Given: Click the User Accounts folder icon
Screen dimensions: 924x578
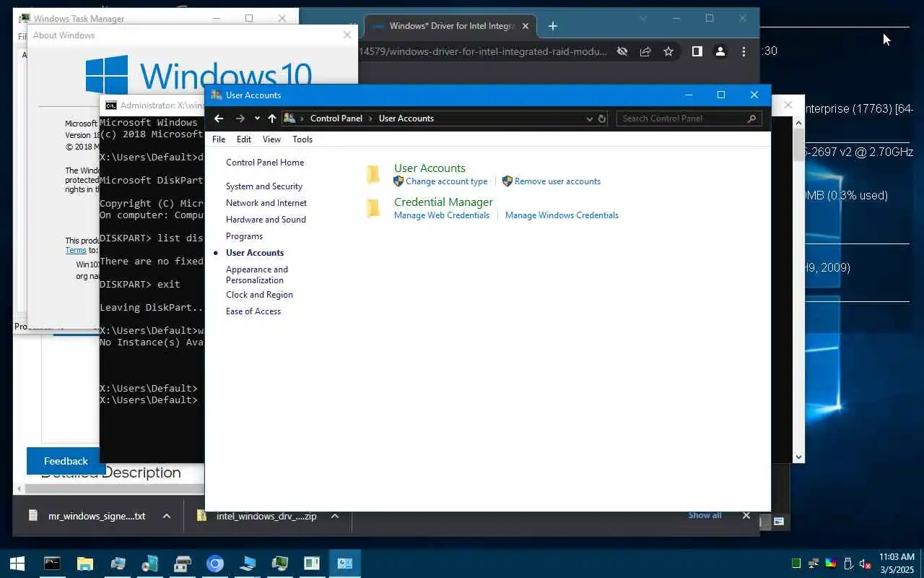Looking at the screenshot, I should point(373,174).
